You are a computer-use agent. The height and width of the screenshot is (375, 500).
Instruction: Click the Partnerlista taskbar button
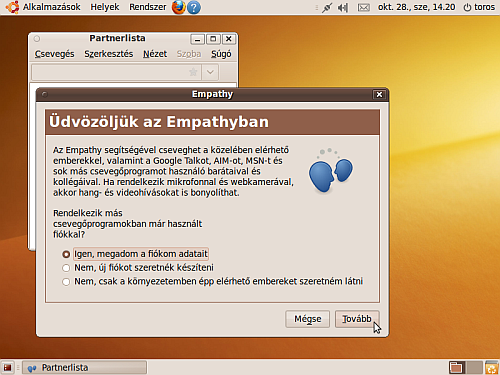(x=85, y=368)
